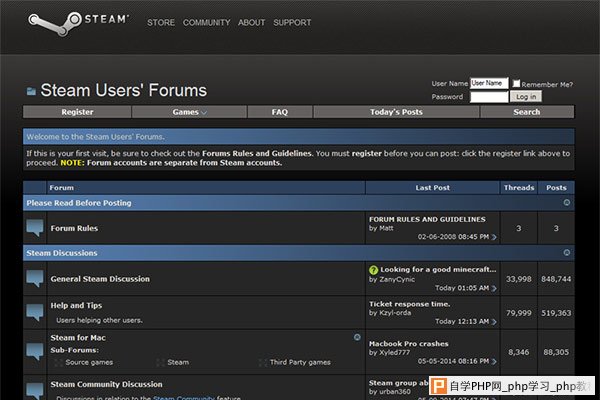Image resolution: width=600 pixels, height=400 pixels.
Task: Open the Search tab
Action: 527,112
